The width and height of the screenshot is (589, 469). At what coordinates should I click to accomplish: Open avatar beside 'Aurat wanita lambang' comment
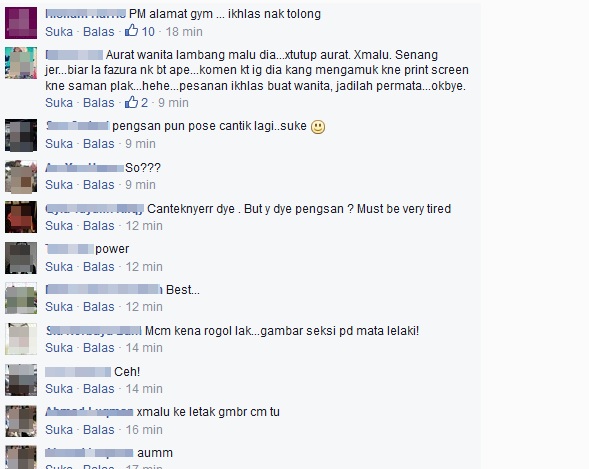(21, 63)
